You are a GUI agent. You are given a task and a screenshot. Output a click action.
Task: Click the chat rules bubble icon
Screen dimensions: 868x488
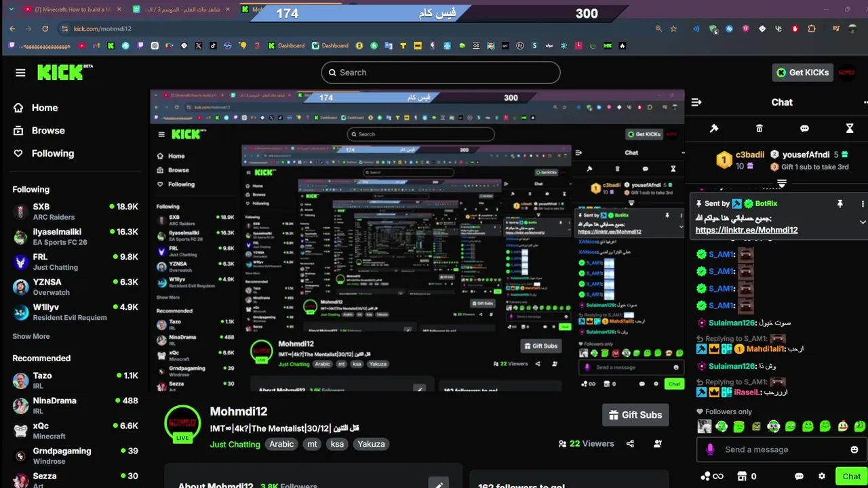coord(799,476)
